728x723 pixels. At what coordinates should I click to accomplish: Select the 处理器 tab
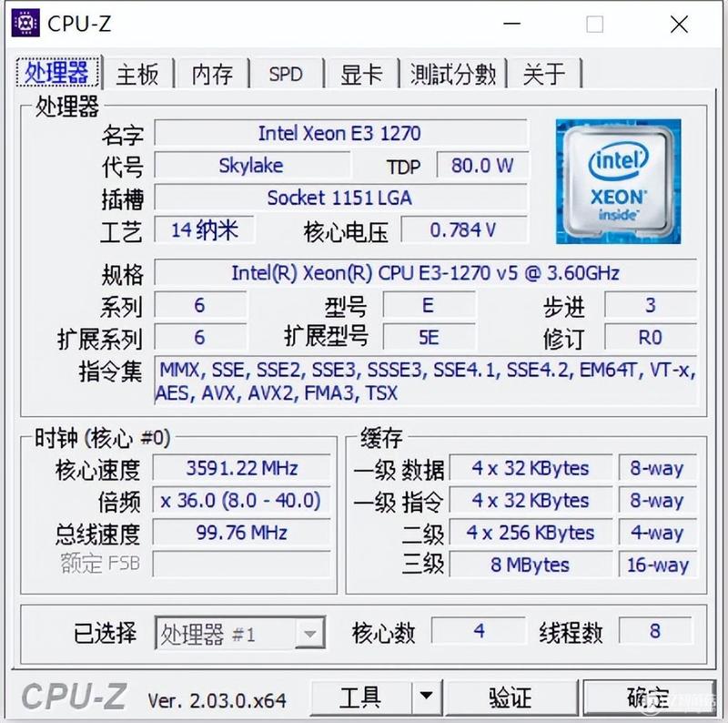click(57, 72)
